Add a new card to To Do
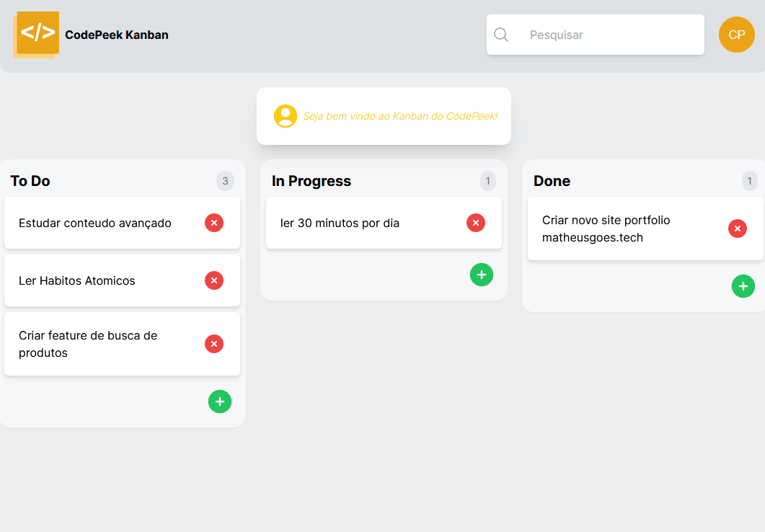The width and height of the screenshot is (765, 532). pyautogui.click(x=220, y=402)
